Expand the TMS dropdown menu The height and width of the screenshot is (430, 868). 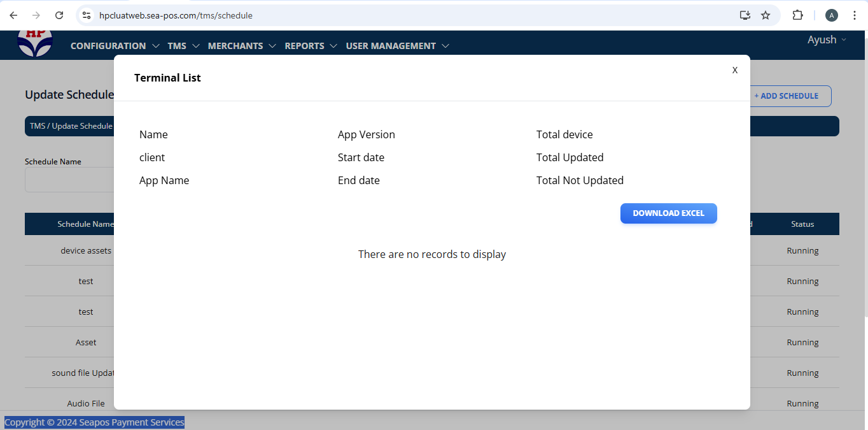click(183, 46)
